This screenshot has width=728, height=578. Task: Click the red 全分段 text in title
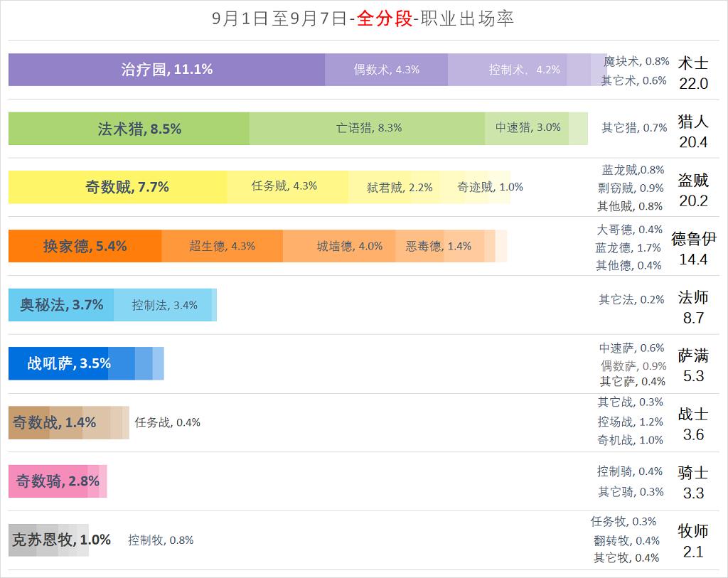point(385,19)
